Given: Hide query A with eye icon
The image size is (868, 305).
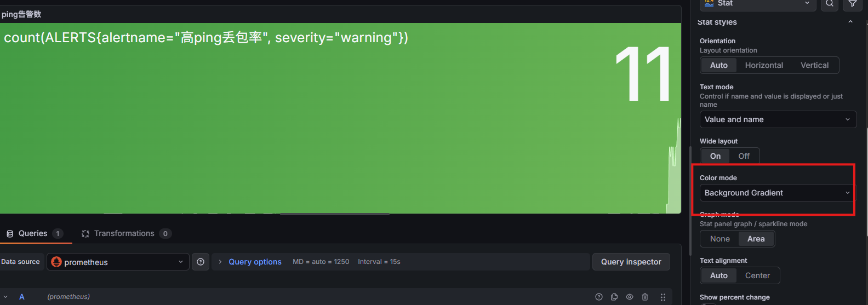Looking at the screenshot, I should pos(630,297).
